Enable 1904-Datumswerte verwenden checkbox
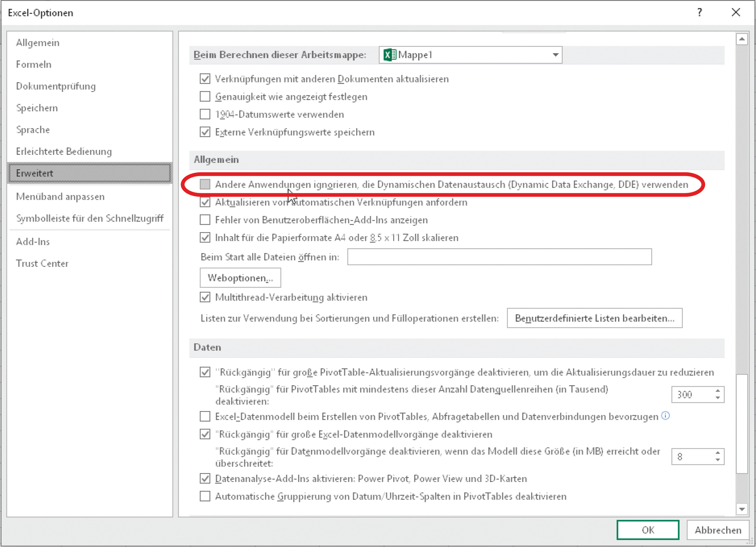The image size is (756, 547). (x=205, y=114)
